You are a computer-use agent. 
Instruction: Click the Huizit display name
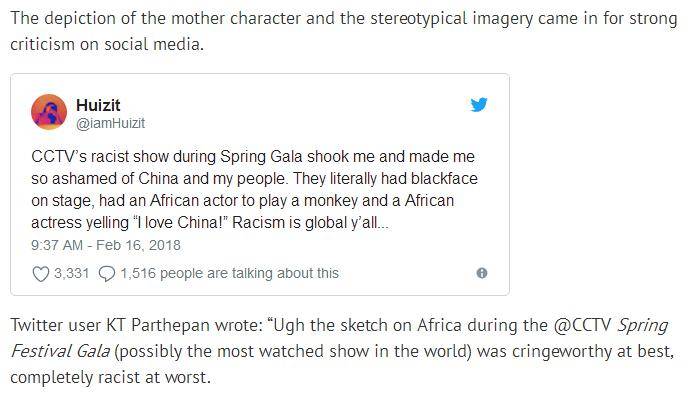click(98, 104)
